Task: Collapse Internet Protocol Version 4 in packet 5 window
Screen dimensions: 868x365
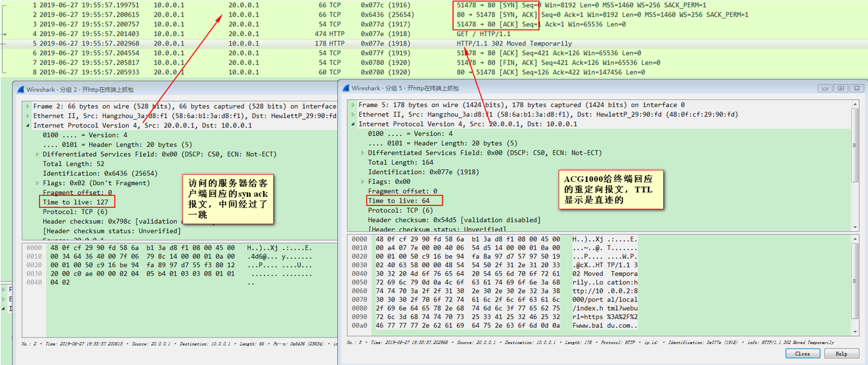Action: point(353,124)
